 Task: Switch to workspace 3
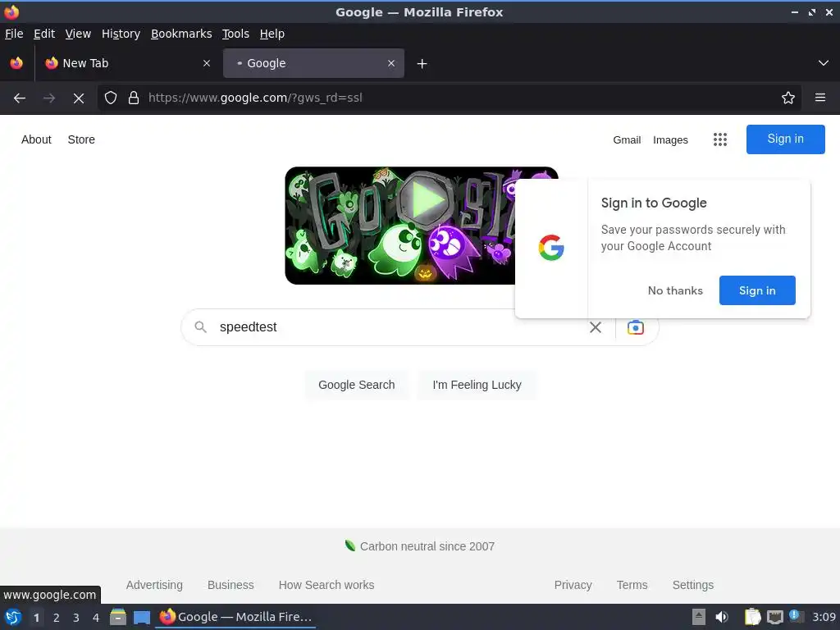[x=76, y=618]
